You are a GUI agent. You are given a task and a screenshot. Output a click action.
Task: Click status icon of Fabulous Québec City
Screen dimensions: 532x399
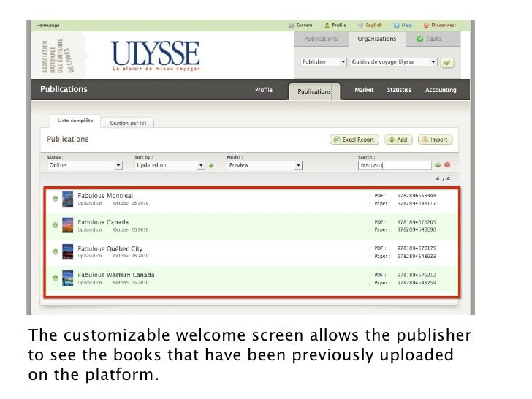coord(56,251)
